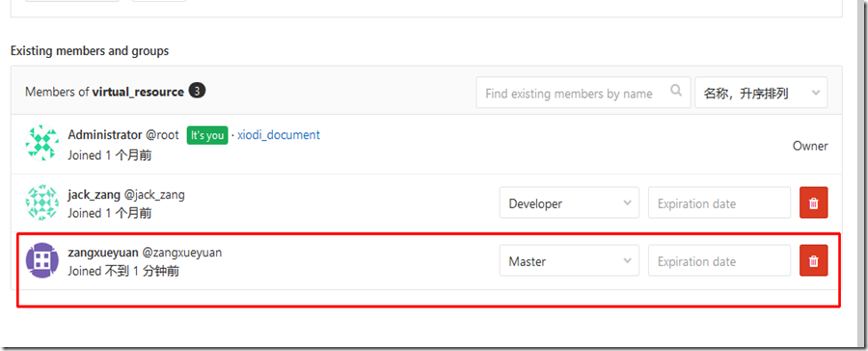Click the zangxueyuan member name
This screenshot has width=868, height=351.
pyautogui.click(x=103, y=253)
